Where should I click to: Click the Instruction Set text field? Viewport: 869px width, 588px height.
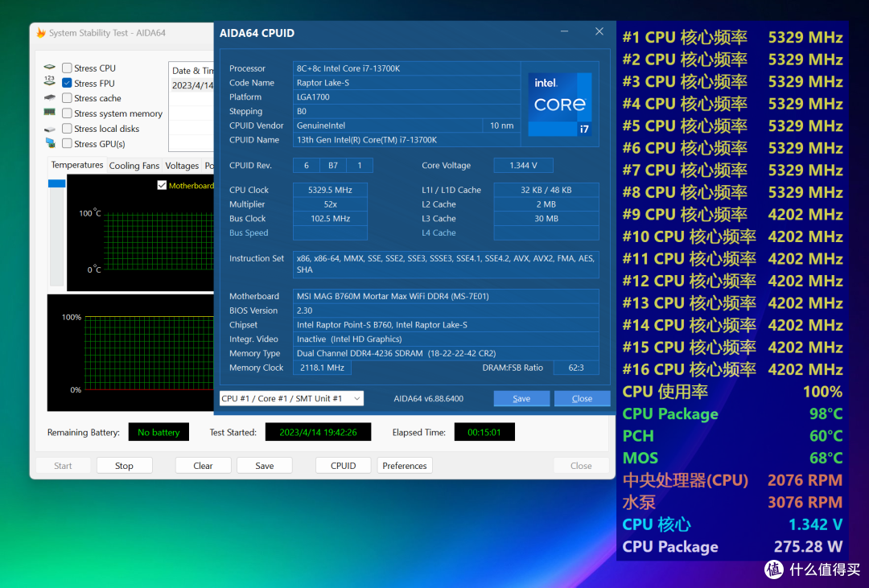(446, 265)
